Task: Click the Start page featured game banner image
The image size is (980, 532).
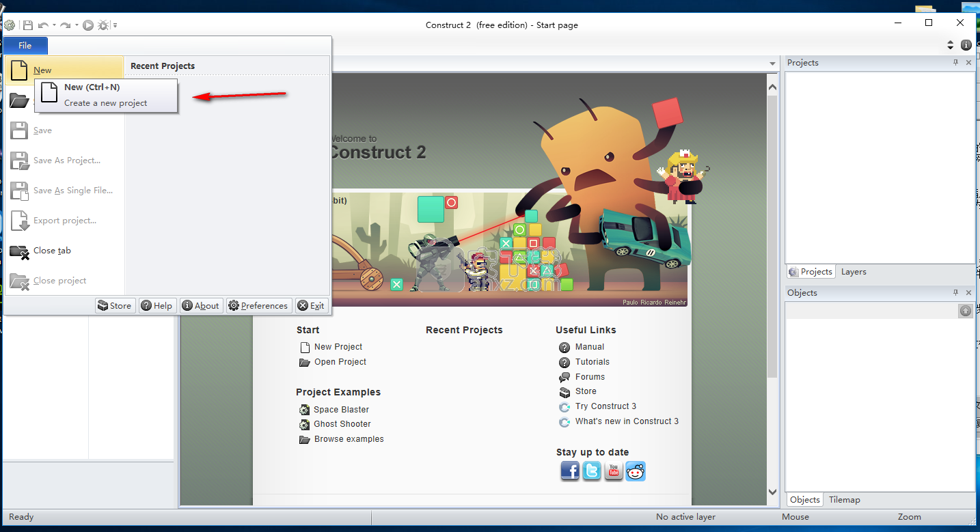Action: point(509,249)
